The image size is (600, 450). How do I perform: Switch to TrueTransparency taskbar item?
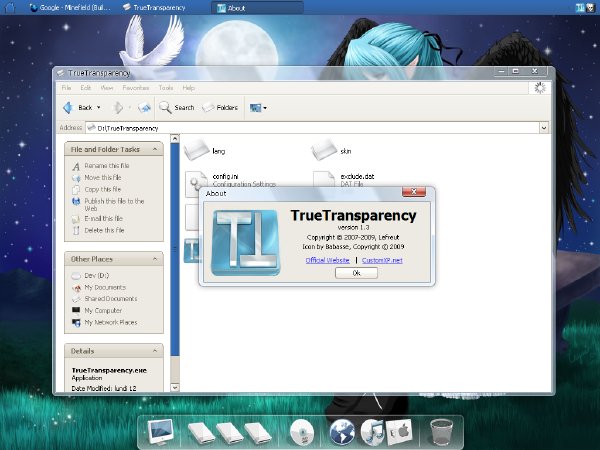(155, 7)
